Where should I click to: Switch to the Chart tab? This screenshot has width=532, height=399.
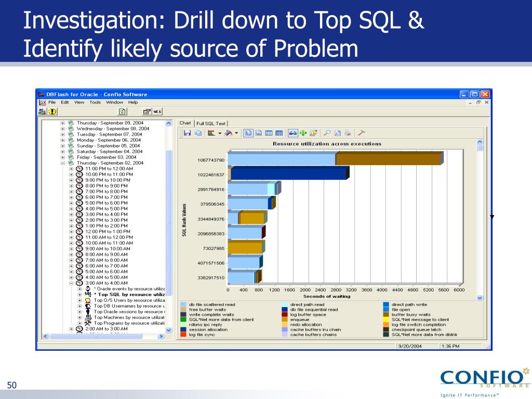[x=185, y=123]
